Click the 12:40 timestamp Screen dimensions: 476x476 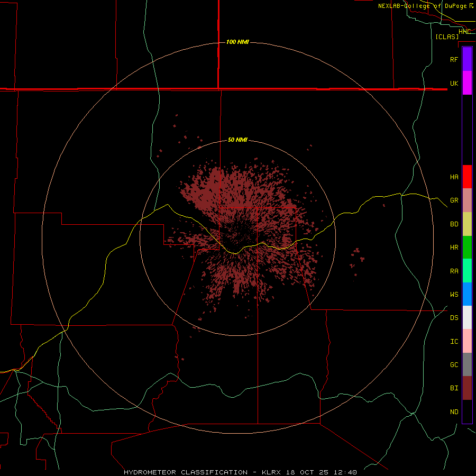tap(346, 472)
